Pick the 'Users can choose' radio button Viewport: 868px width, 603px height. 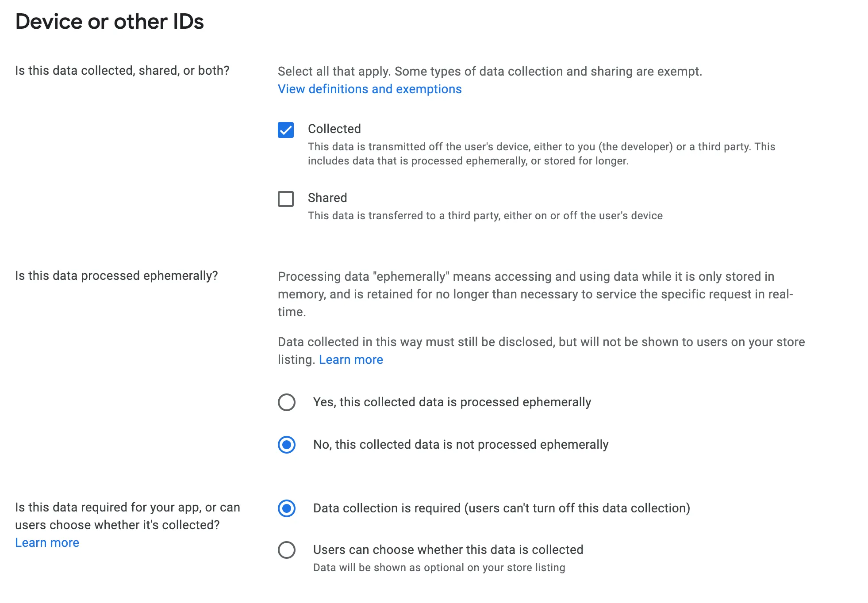[287, 550]
